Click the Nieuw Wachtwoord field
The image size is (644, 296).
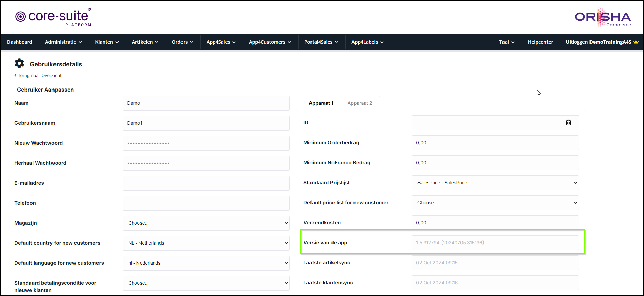[x=206, y=143]
